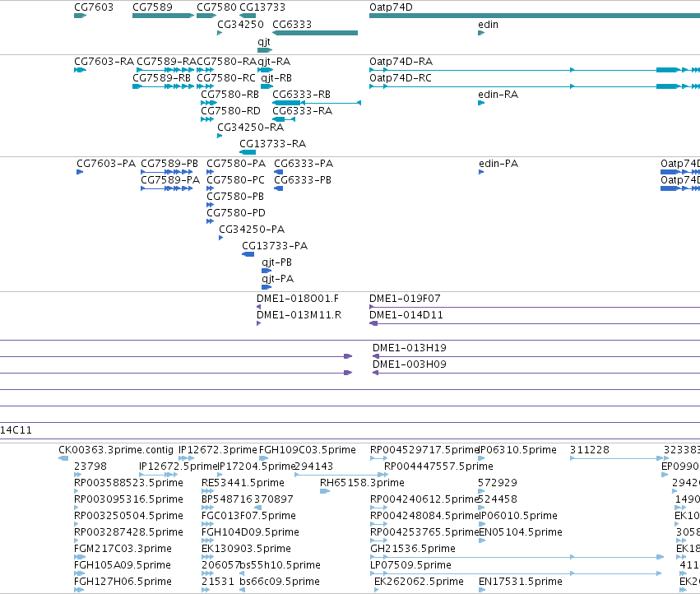Select EST IP06310.5prime
Viewport: 700px width, 594px height.
coord(481,458)
